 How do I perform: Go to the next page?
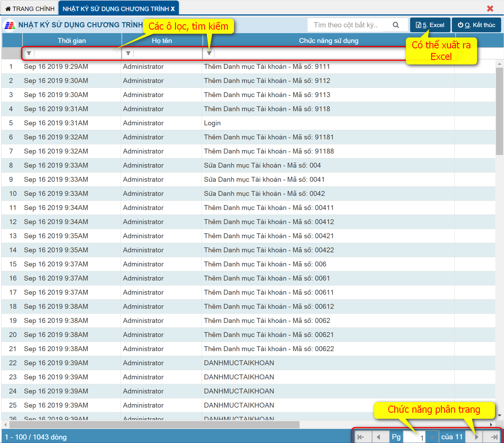[476, 437]
